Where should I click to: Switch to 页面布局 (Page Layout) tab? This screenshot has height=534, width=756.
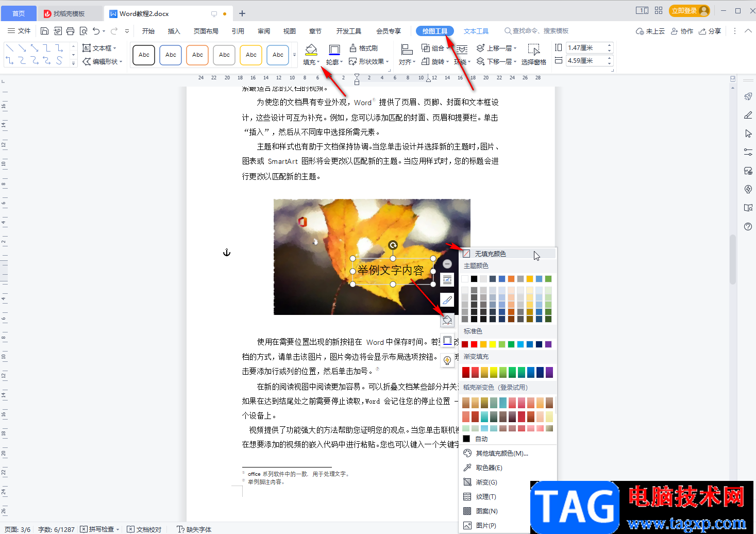click(x=206, y=31)
